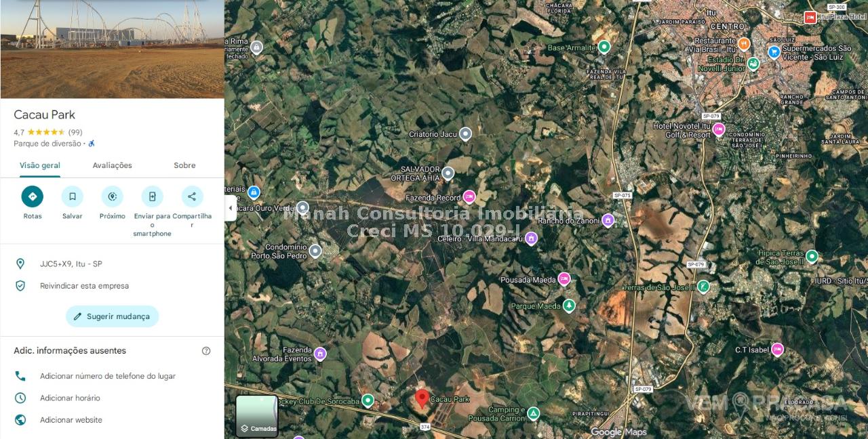Select the Fazenda Record lodging marker

pyautogui.click(x=469, y=197)
